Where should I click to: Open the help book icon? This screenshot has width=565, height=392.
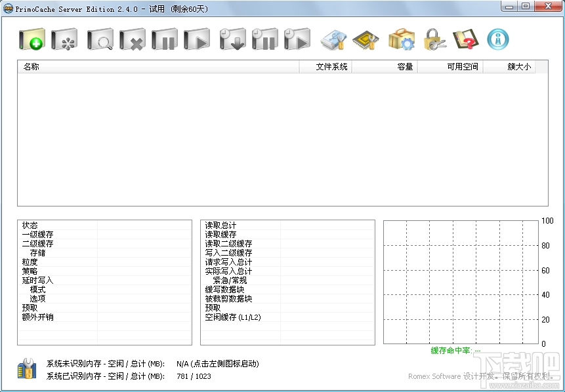[466, 39]
